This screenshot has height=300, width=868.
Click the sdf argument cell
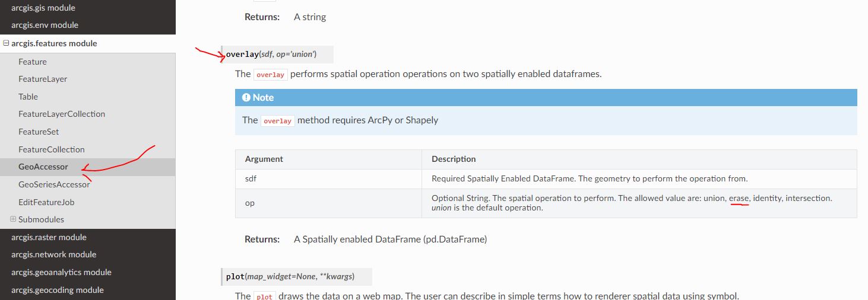pos(328,178)
